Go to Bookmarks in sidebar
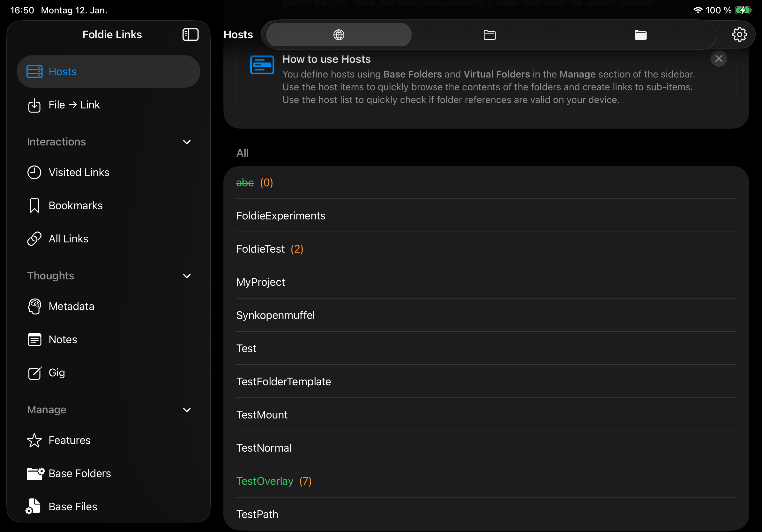 [75, 206]
